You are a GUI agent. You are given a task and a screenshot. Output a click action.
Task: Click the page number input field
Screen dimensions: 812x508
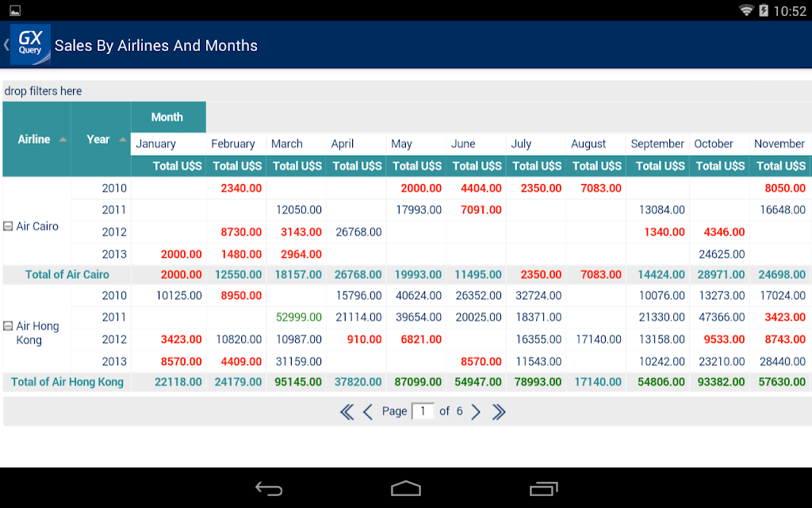[423, 411]
